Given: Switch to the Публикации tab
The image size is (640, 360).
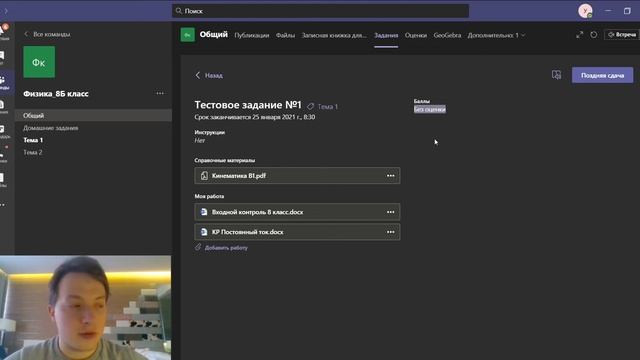Looking at the screenshot, I should tap(252, 36).
